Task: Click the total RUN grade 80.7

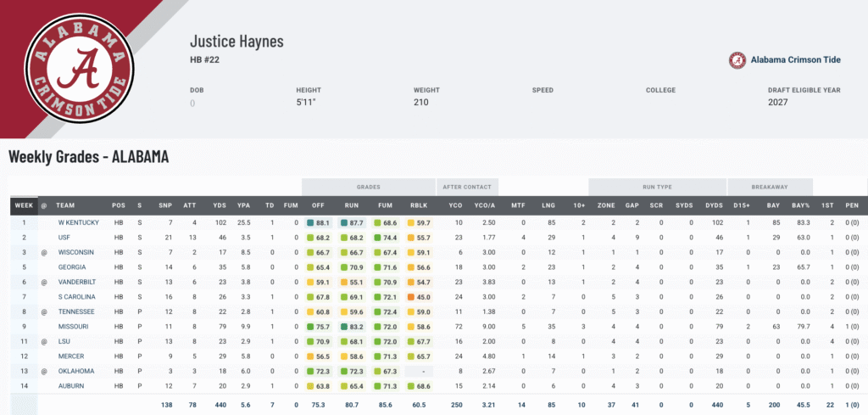Action: coord(352,405)
